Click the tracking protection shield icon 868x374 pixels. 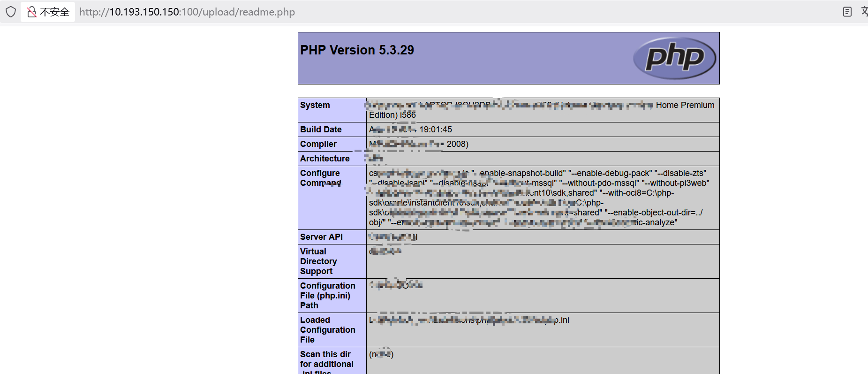coord(11,12)
